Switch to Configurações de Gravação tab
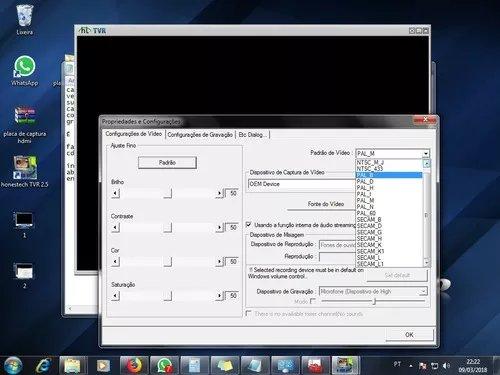 (200, 135)
